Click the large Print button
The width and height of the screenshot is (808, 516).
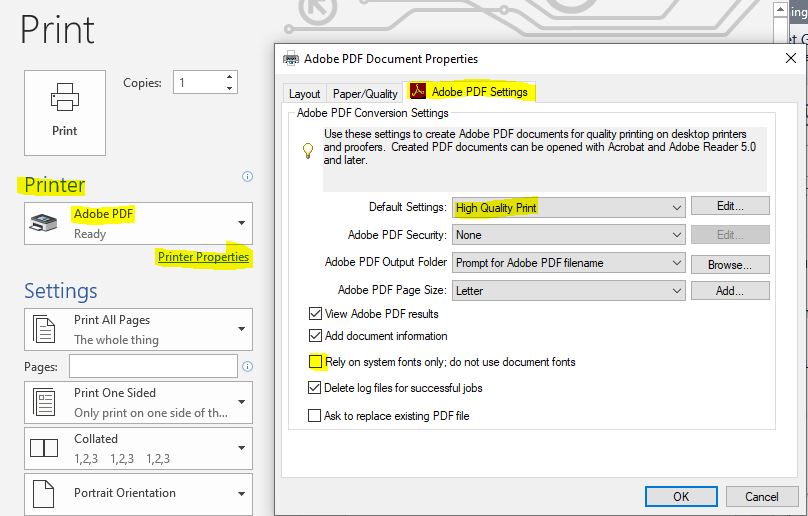coord(65,112)
